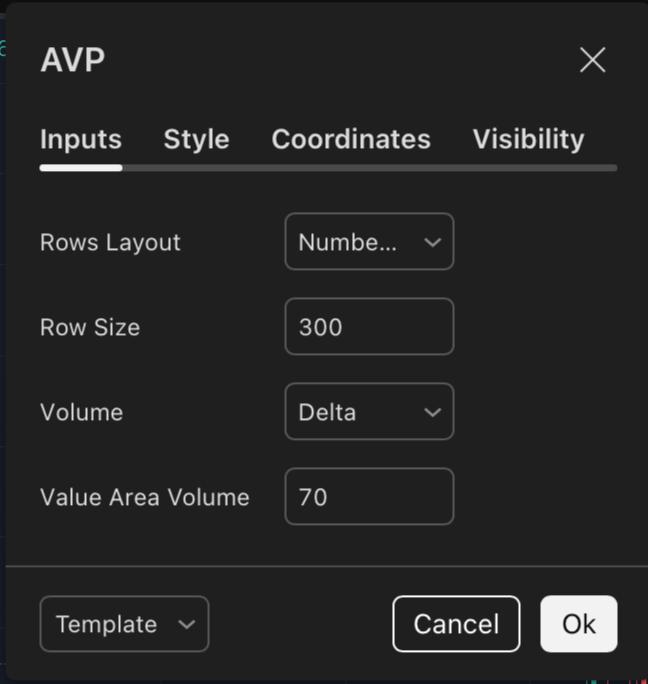Go to the Coordinates tab
Viewport: 648px width, 684px height.
(351, 139)
